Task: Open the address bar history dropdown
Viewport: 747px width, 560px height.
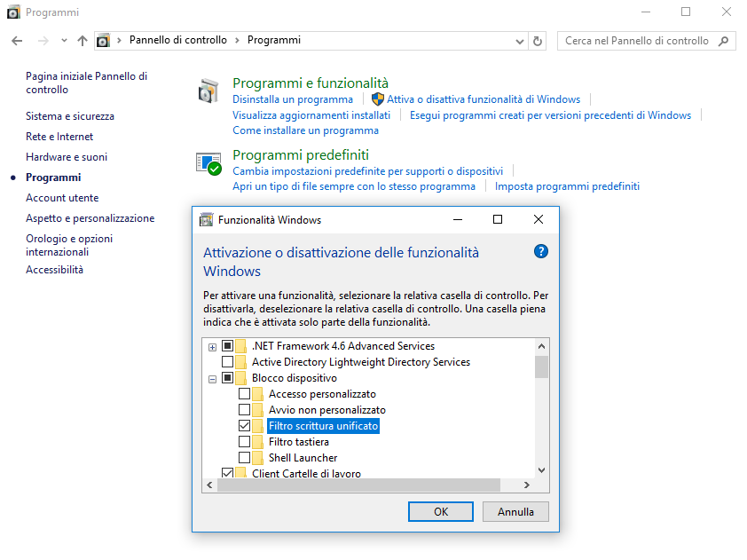Action: pyautogui.click(x=520, y=41)
